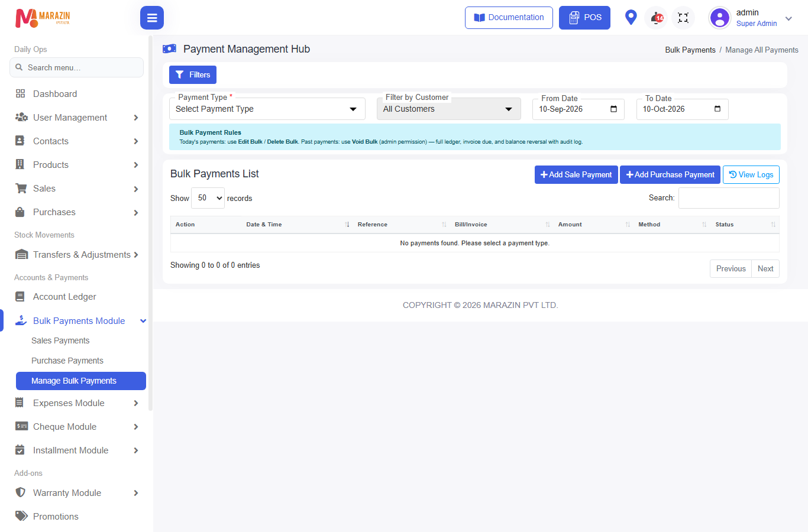Click the Account Ledger book icon
This screenshot has height=532, width=808.
coord(20,296)
